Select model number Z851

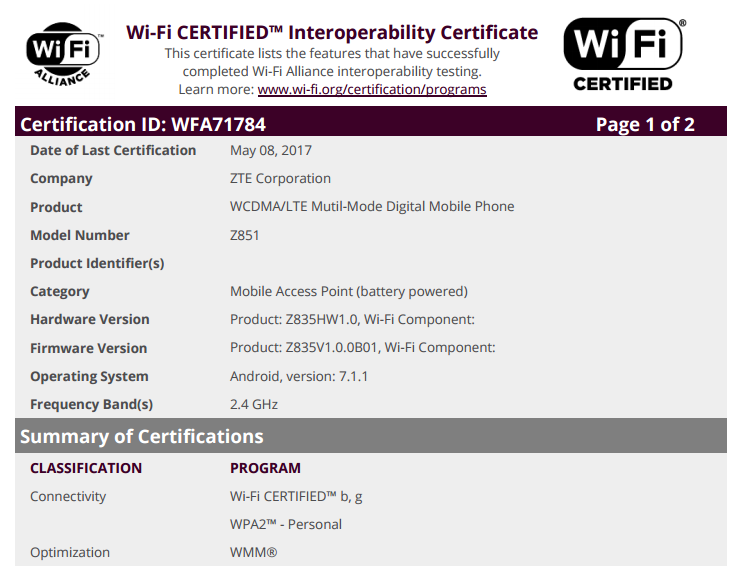pyautogui.click(x=245, y=235)
